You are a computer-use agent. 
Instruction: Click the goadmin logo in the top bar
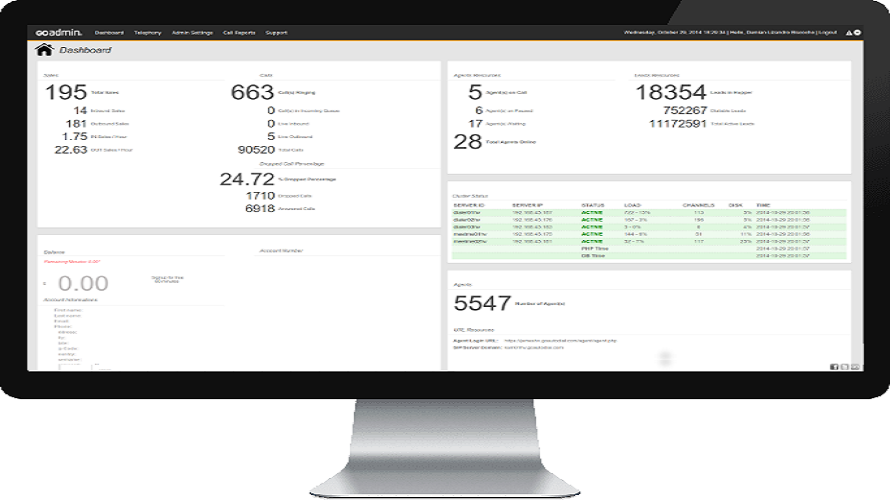(58, 32)
